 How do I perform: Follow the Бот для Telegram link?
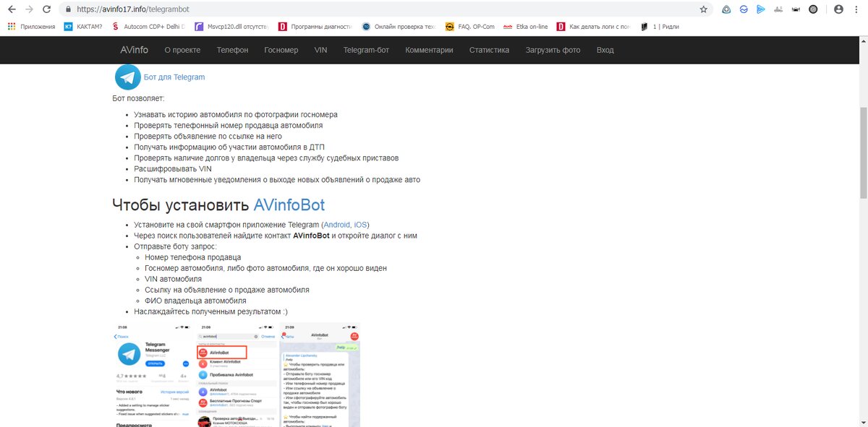[x=174, y=77]
